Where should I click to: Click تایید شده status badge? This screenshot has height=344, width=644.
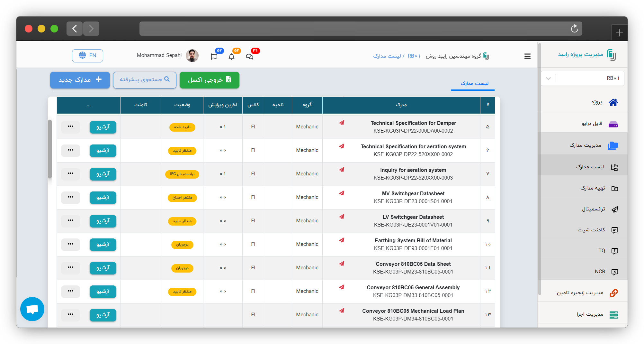[182, 127]
